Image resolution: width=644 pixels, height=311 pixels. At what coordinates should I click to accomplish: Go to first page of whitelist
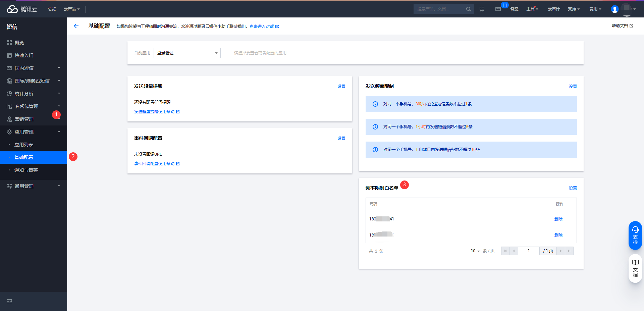point(505,251)
